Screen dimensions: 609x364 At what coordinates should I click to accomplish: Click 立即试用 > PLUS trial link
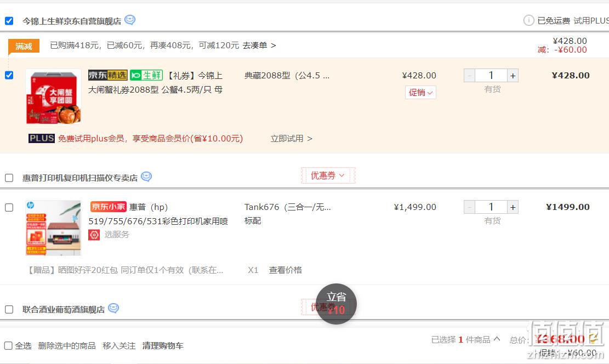coord(291,139)
